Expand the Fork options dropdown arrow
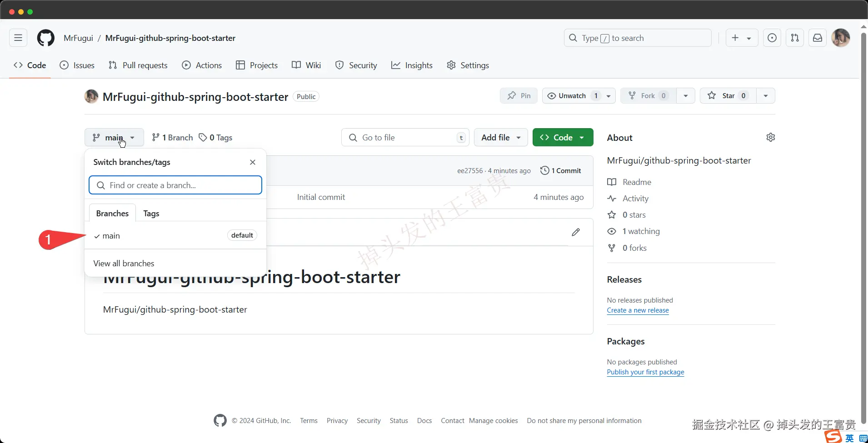The height and width of the screenshot is (443, 868). pyautogui.click(x=686, y=96)
